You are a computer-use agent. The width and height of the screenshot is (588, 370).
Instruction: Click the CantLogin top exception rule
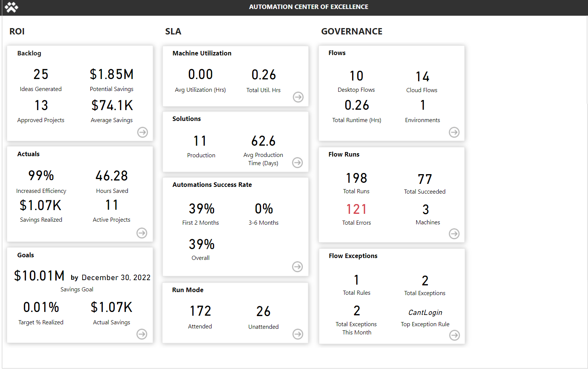(x=425, y=313)
